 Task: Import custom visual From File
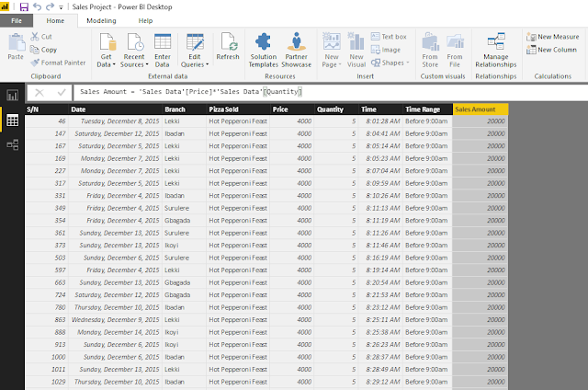(455, 51)
